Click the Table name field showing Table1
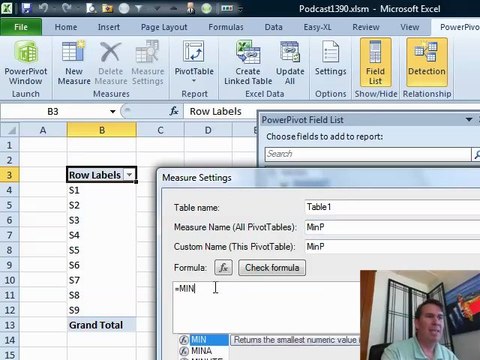480x360 pixels. pos(393,207)
